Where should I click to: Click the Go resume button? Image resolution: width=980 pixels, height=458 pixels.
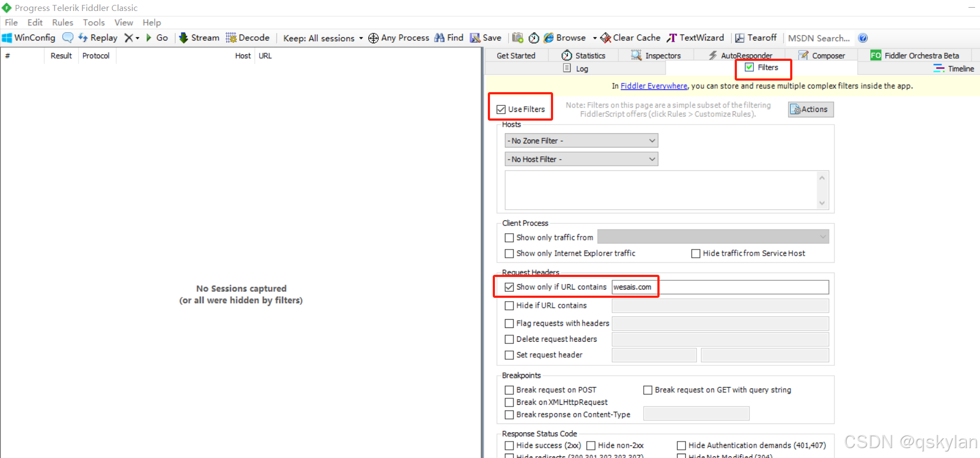pyautogui.click(x=157, y=38)
